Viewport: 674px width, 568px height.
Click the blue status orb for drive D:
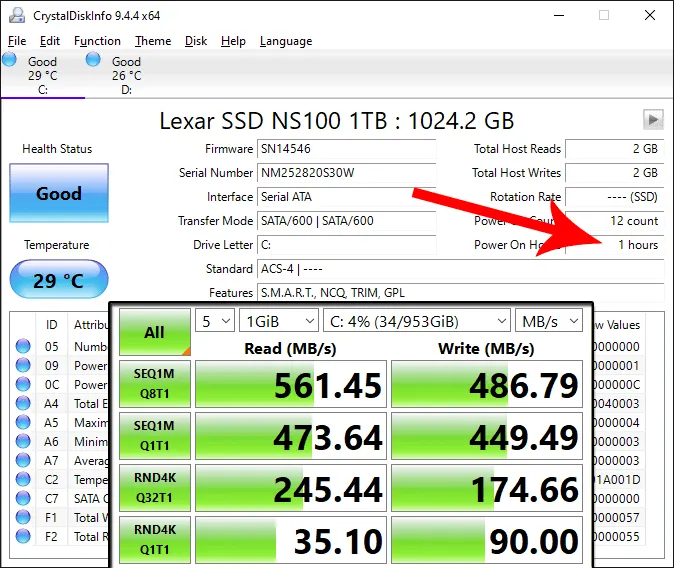click(x=93, y=60)
